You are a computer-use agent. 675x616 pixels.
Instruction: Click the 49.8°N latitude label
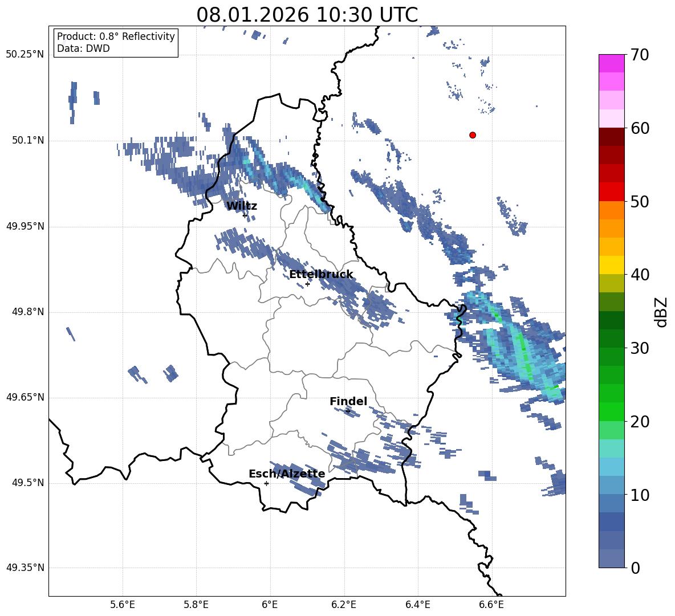point(28,312)
